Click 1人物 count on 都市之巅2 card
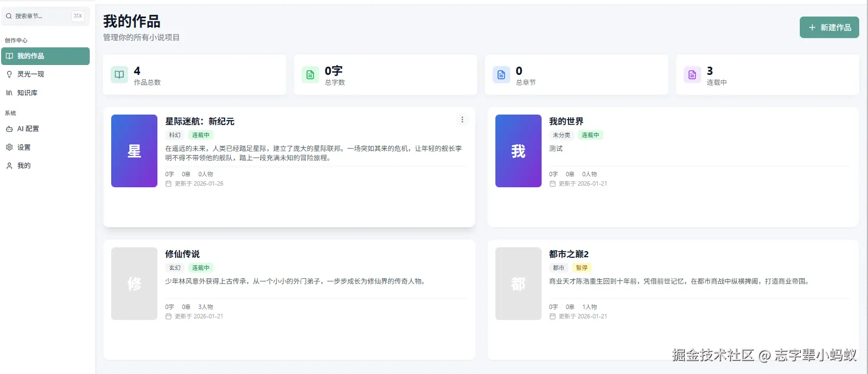The height and width of the screenshot is (374, 868). (x=590, y=307)
